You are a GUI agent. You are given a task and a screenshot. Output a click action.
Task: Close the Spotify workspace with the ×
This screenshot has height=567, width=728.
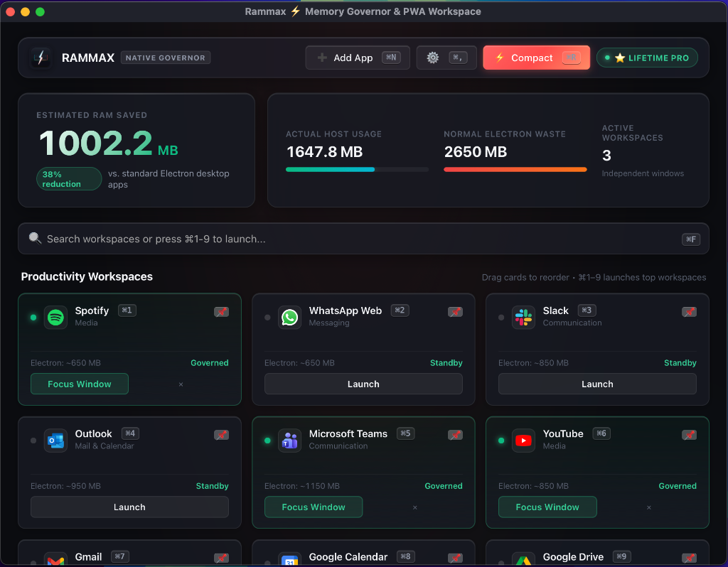tap(181, 384)
